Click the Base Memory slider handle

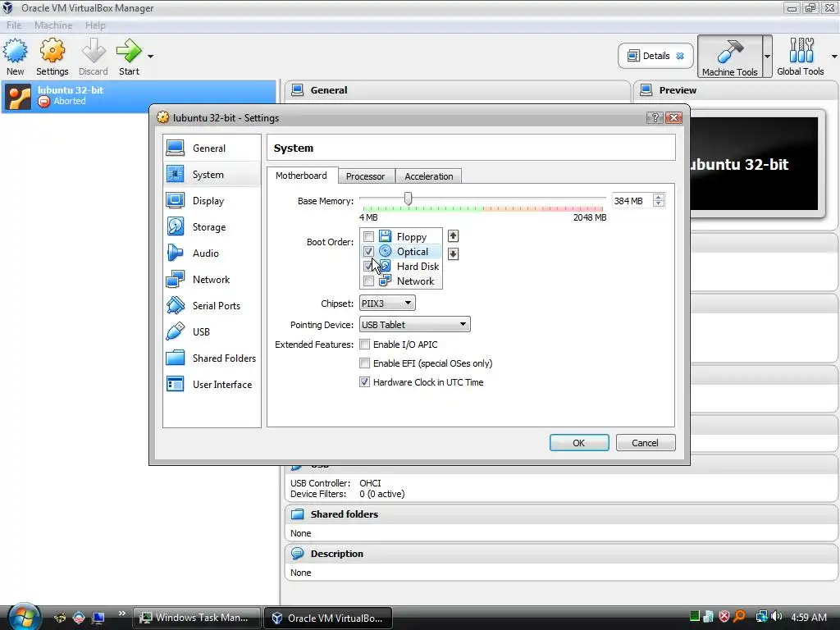coord(408,199)
